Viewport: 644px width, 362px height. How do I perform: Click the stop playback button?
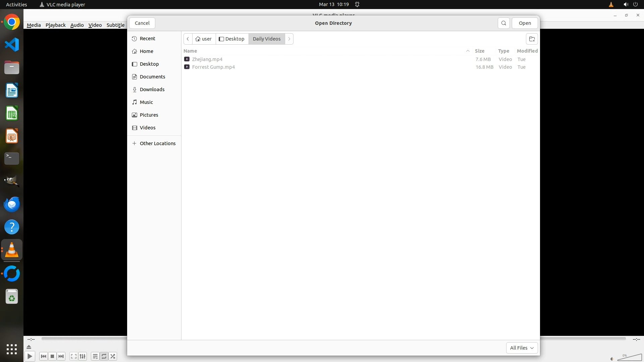pyautogui.click(x=52, y=356)
